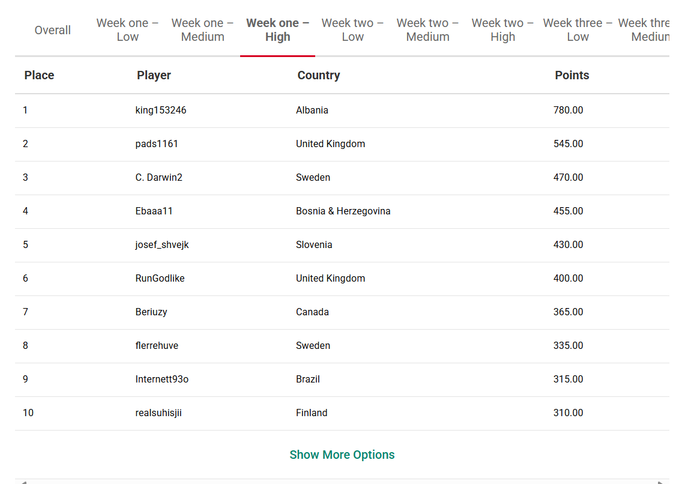
Task: Open the partially visible Week three Medium tab
Action: pos(643,30)
